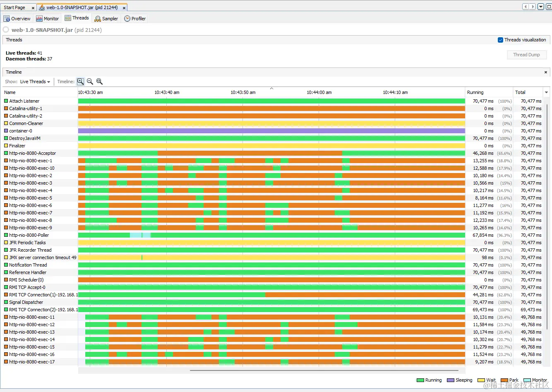Select the JMX server connection timeout 49 row

pyautogui.click(x=273, y=257)
